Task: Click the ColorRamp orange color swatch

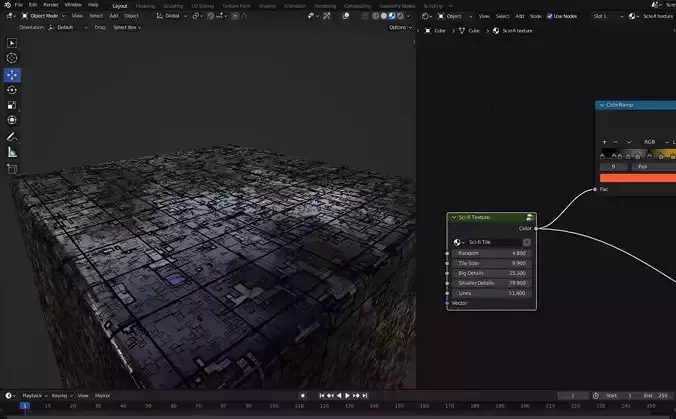Action: pos(638,178)
